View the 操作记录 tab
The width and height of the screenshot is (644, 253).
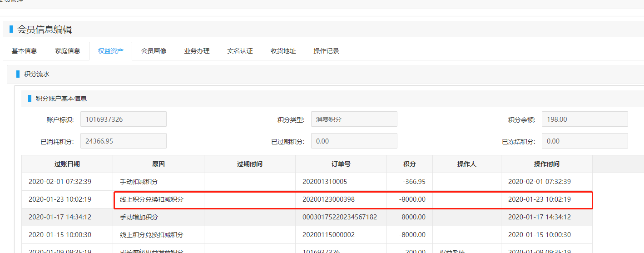click(x=326, y=51)
